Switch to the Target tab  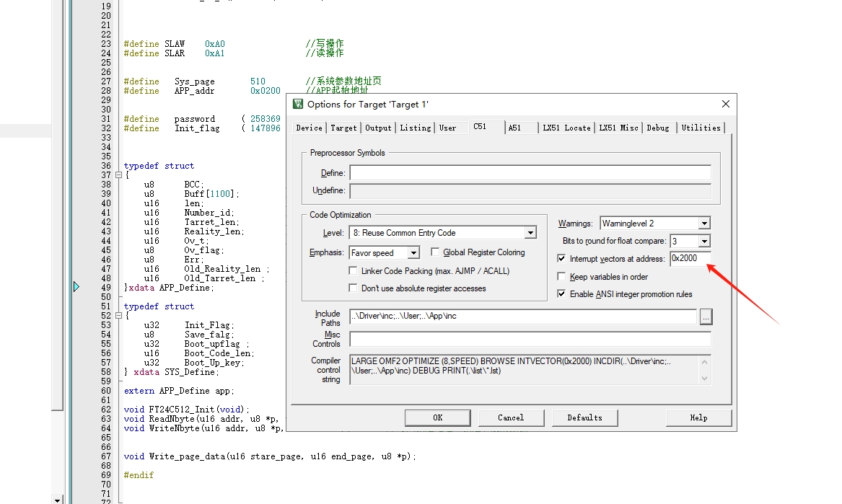(343, 128)
